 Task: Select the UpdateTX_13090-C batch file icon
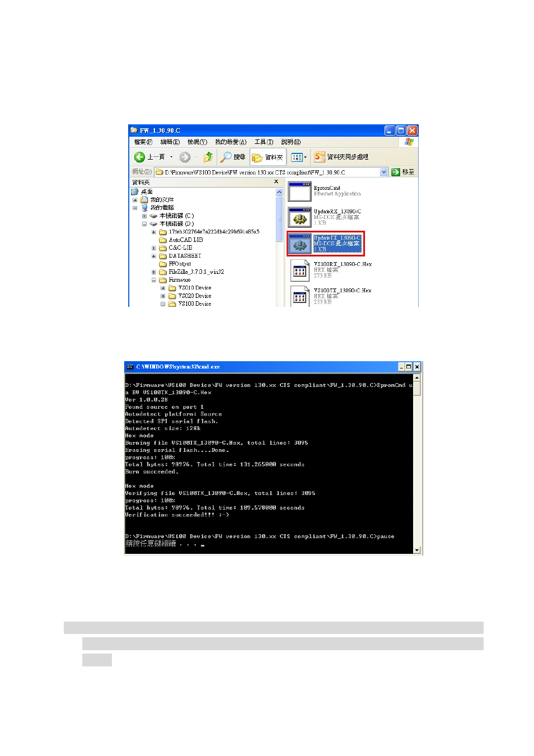pyautogui.click(x=300, y=244)
